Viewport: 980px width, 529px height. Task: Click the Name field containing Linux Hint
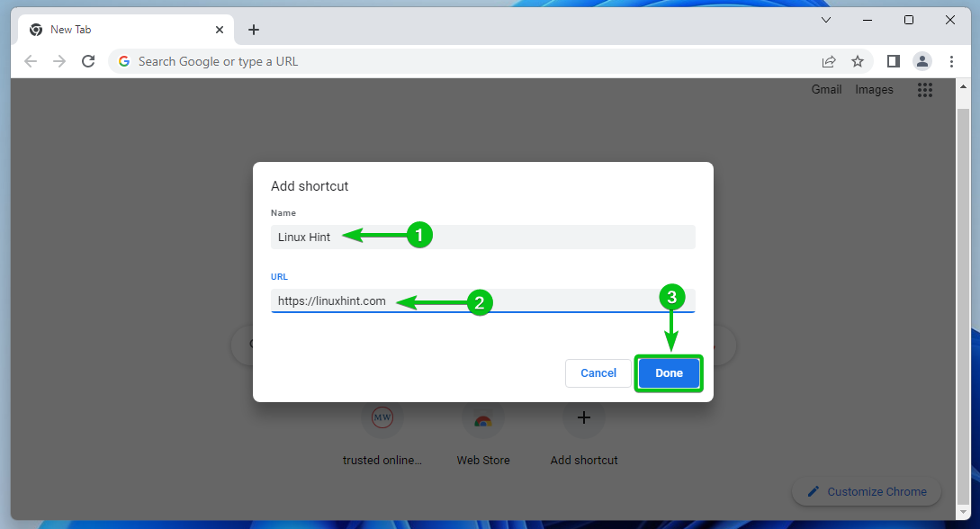tap(482, 237)
